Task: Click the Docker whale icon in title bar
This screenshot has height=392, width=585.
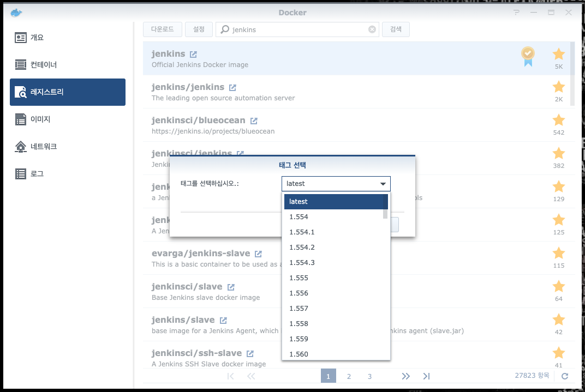Action: pos(16,13)
